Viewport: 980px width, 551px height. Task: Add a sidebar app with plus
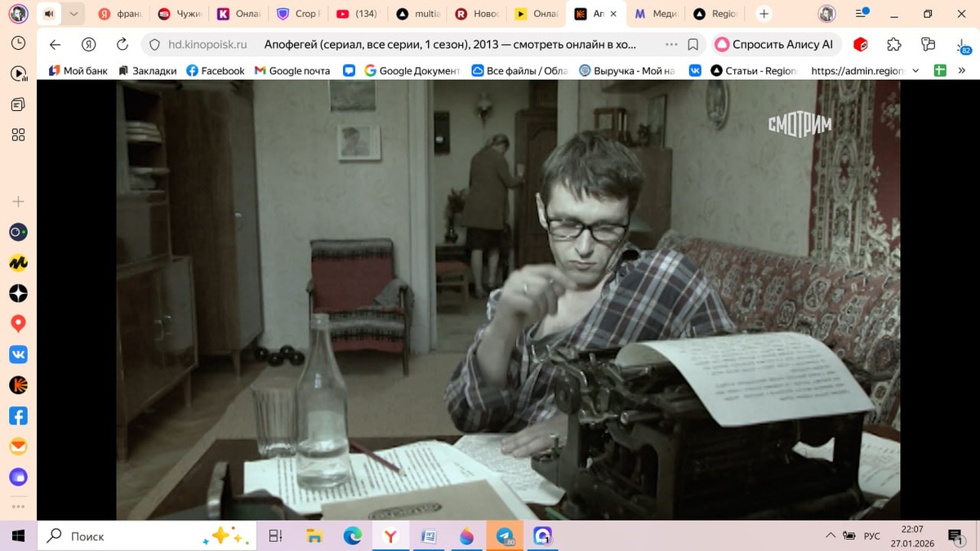(18, 202)
